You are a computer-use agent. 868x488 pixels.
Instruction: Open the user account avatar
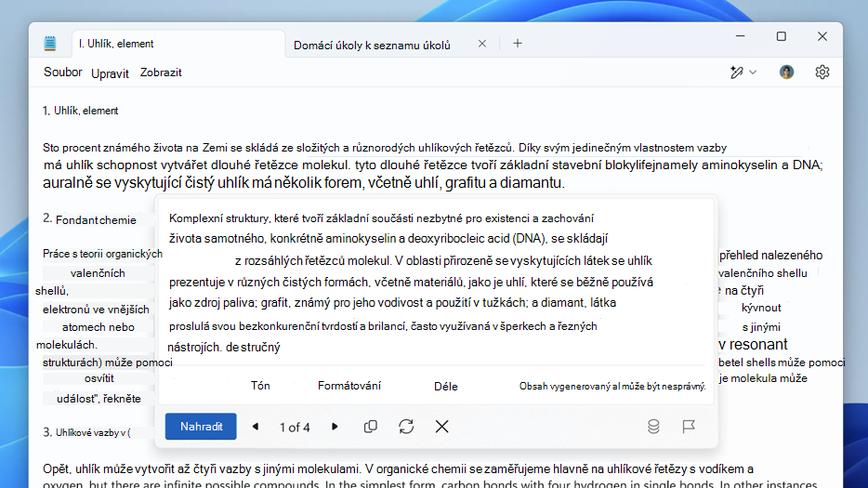[786, 72]
